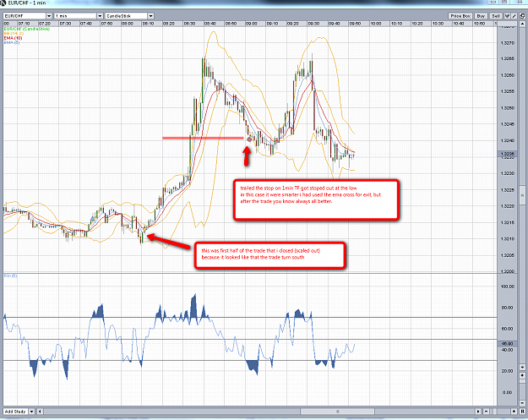Click the 1 min timeframe field
Viewport: 528px width, 420px height.
76,16
